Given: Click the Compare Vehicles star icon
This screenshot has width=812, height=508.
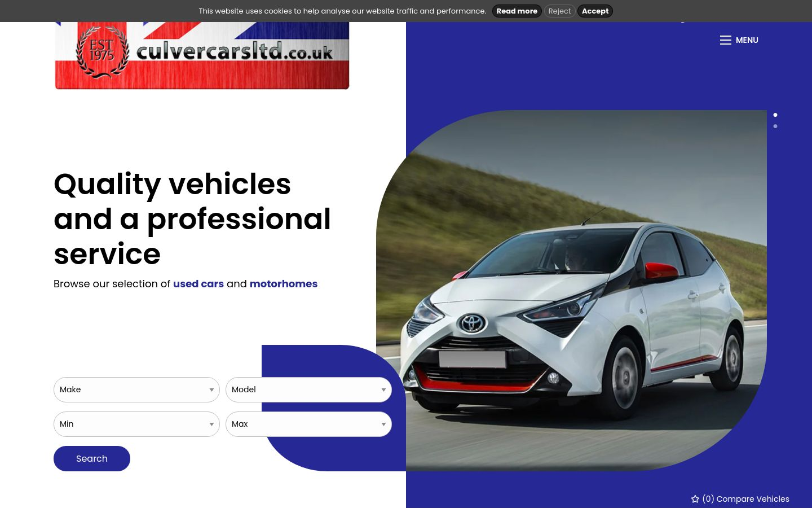Looking at the screenshot, I should (695, 499).
